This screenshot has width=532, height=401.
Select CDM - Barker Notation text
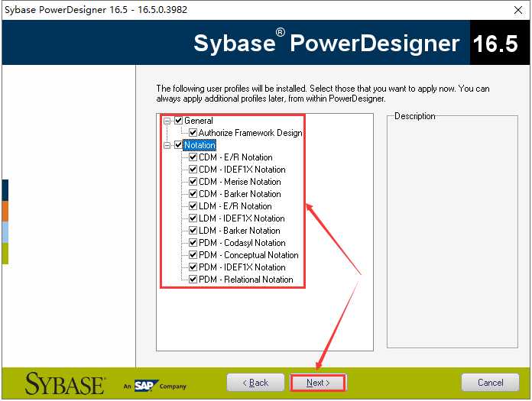click(x=240, y=194)
